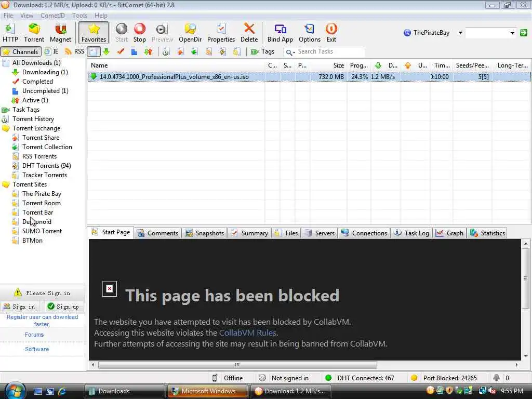Screen dimensions: 532x399
Task: Switch to the IE sidebar tab
Action: pyautogui.click(x=51, y=51)
